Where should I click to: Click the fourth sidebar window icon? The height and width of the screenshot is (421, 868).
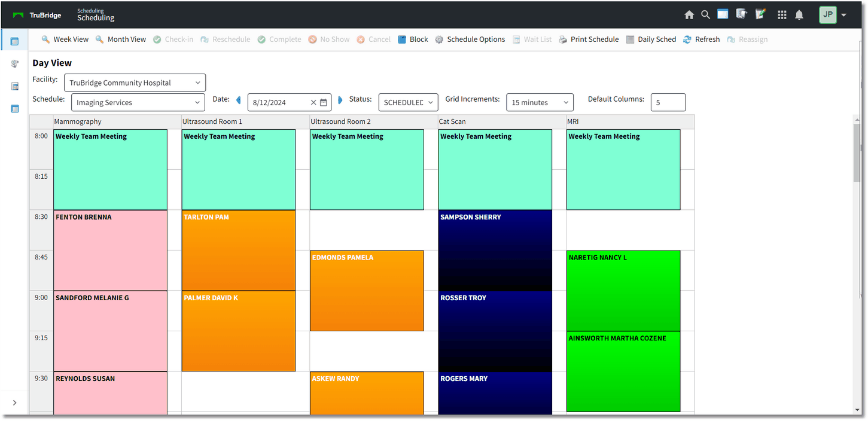click(x=14, y=109)
